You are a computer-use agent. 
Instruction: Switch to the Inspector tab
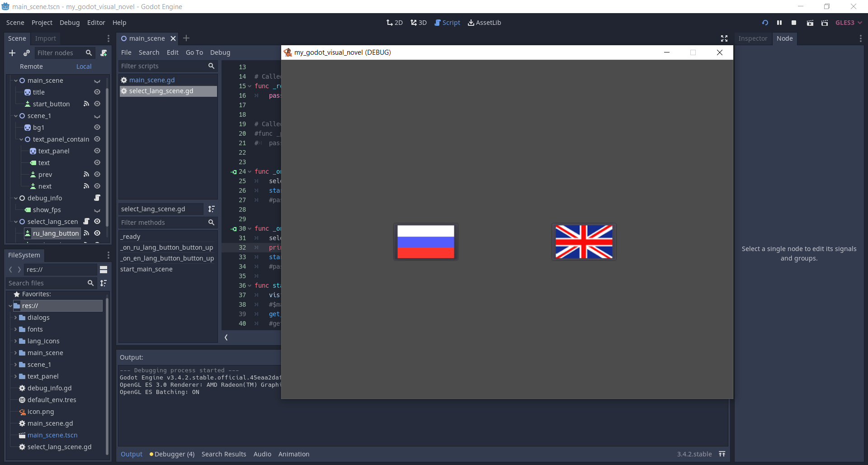pos(753,38)
